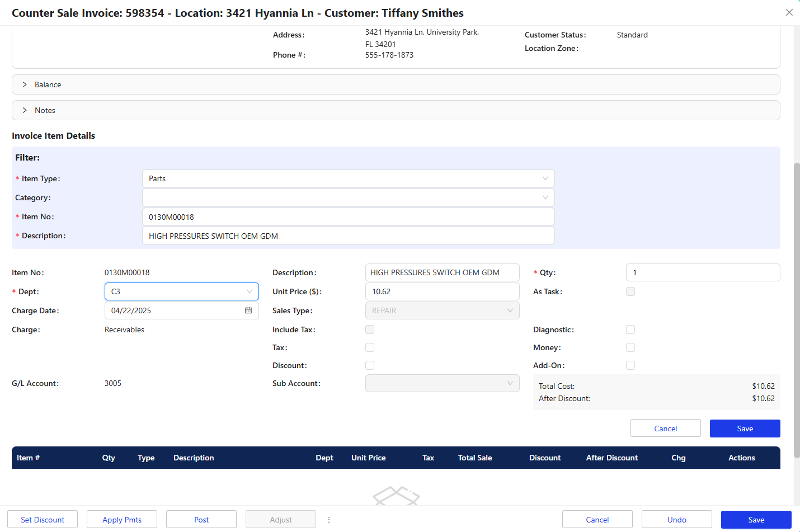800x532 pixels.
Task: Click the filter Item No input field
Action: 349,216
